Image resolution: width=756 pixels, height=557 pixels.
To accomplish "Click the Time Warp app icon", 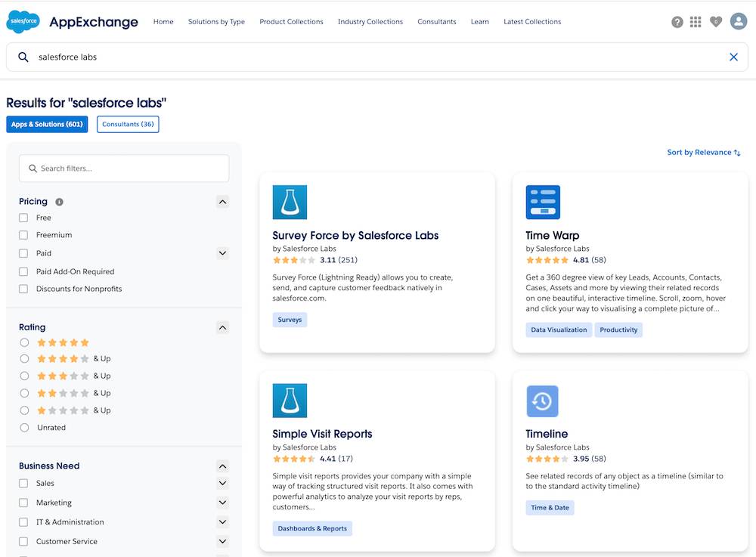I will pyautogui.click(x=542, y=202).
